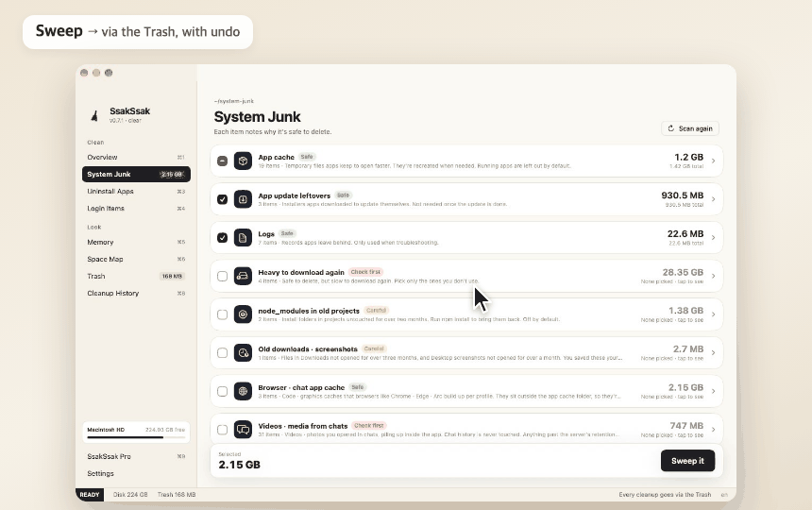812x510 pixels.
Task: Open Cleanup History in the sidebar
Action: click(x=136, y=293)
